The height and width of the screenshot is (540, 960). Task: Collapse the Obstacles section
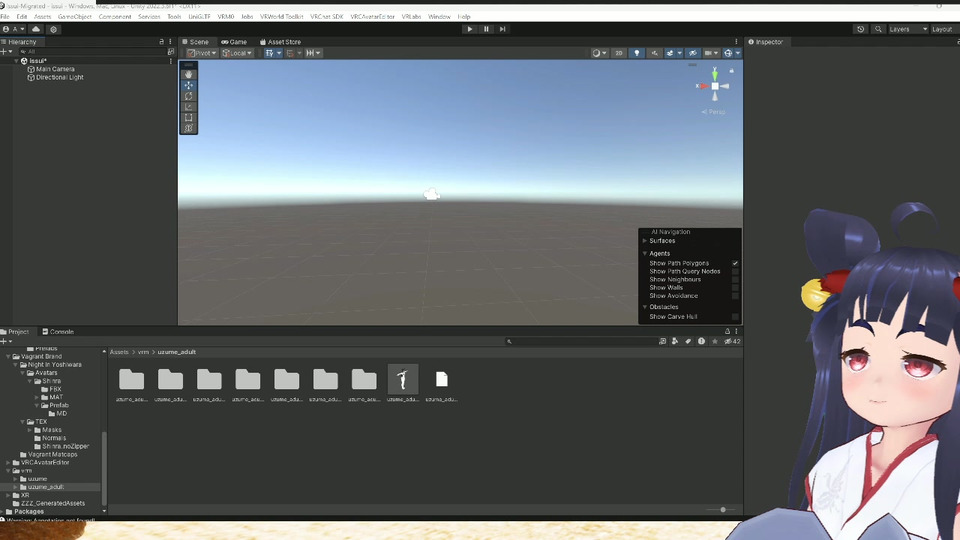point(645,307)
